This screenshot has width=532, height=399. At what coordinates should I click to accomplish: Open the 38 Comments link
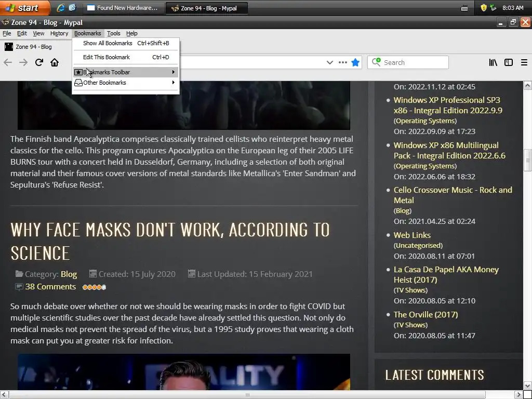point(50,287)
